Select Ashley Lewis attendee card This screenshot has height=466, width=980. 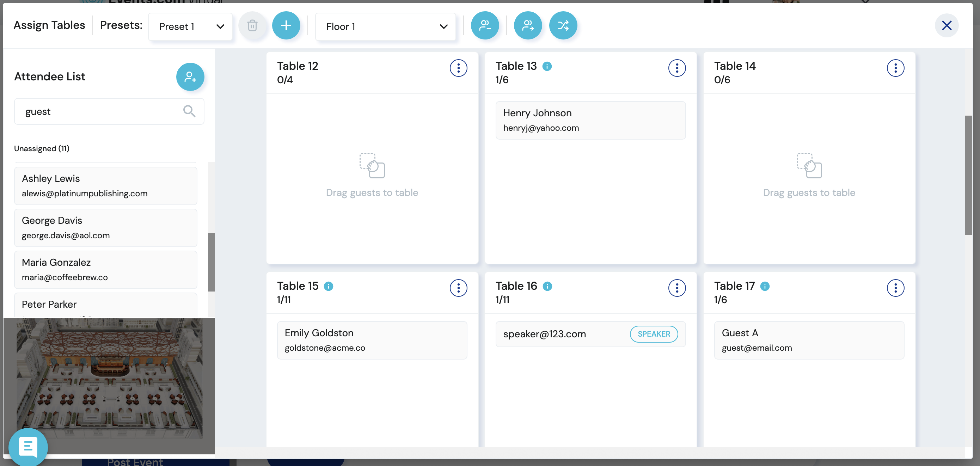click(x=105, y=186)
